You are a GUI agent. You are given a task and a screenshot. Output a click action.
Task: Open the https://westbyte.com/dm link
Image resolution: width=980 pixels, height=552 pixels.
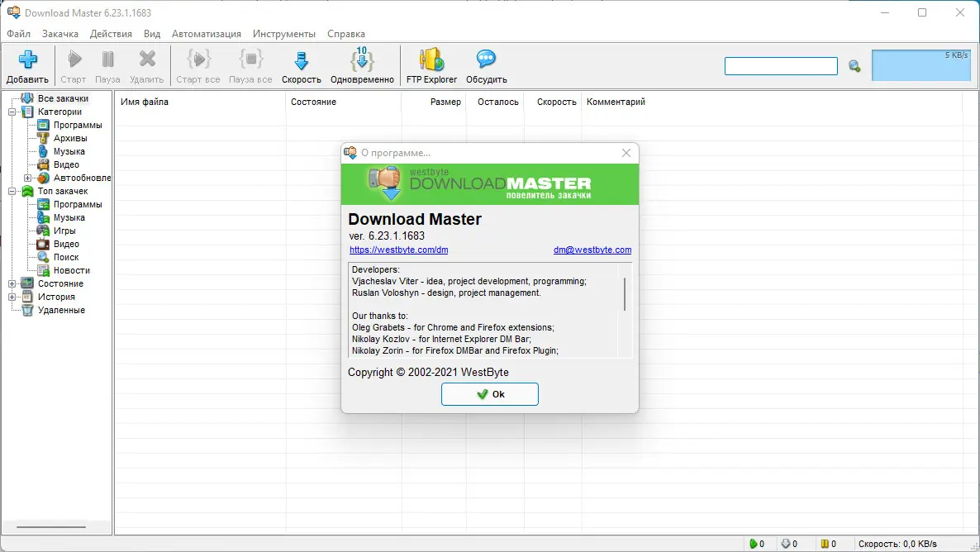pos(399,250)
